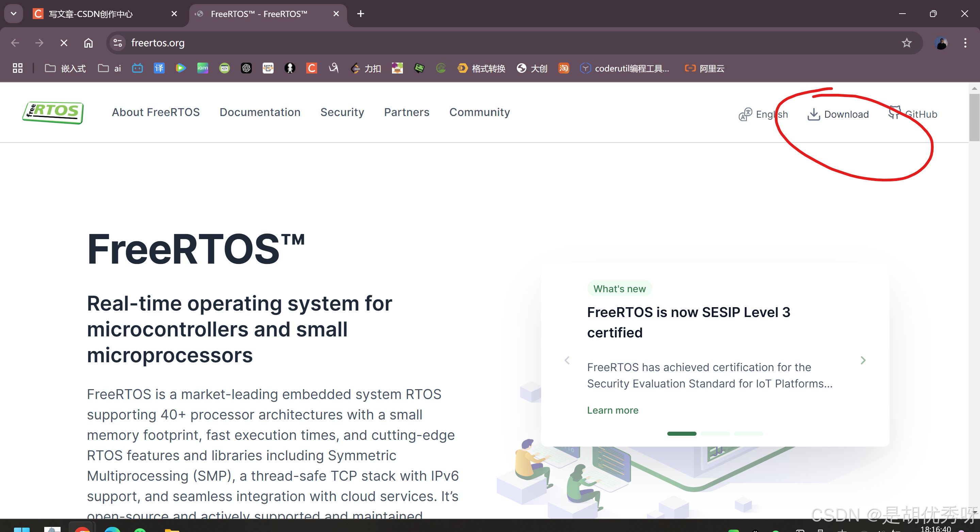Switch to the CSDN创作中心 tab
This screenshot has height=532, width=980.
pyautogui.click(x=91, y=14)
